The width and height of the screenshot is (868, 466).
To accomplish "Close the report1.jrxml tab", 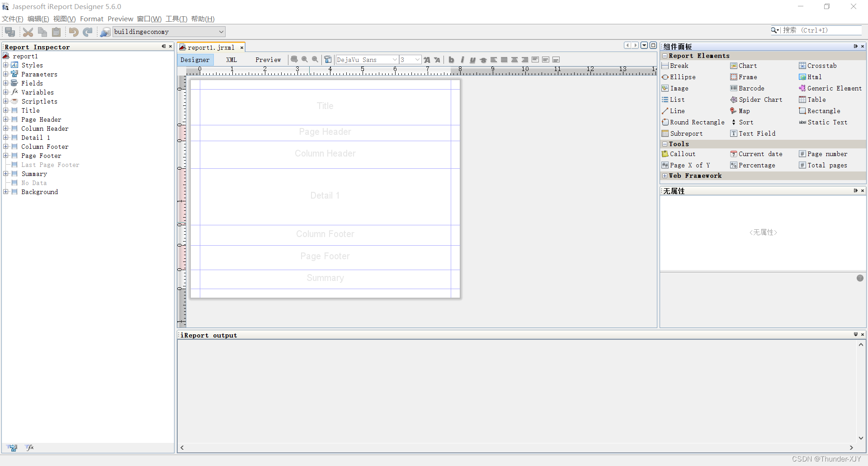I will tap(242, 48).
